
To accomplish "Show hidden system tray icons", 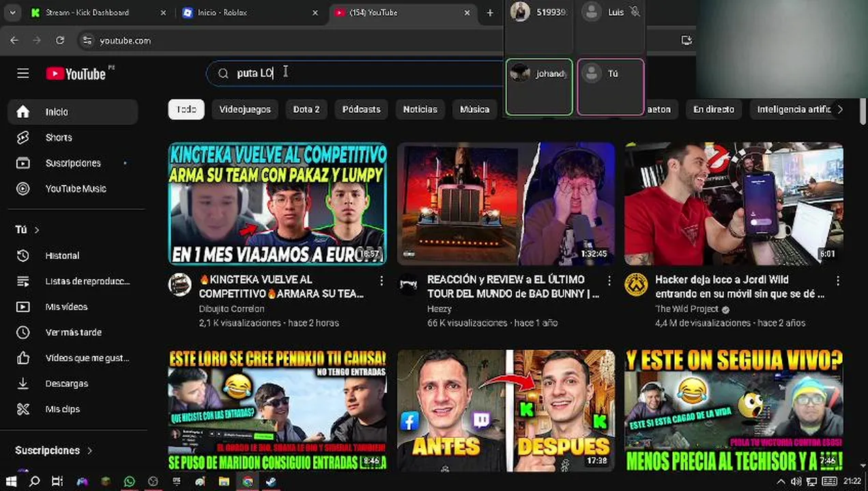I will click(781, 481).
